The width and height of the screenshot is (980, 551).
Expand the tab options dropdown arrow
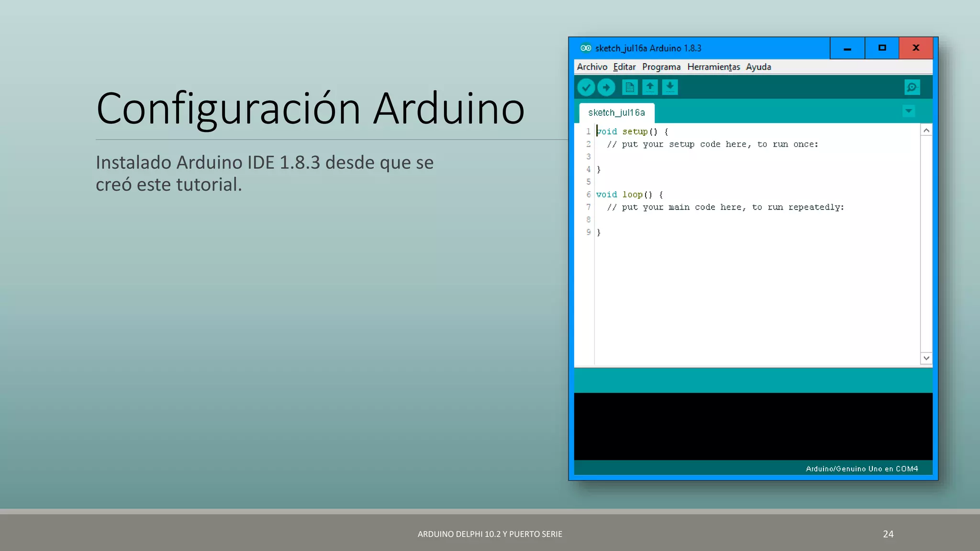[x=909, y=111]
